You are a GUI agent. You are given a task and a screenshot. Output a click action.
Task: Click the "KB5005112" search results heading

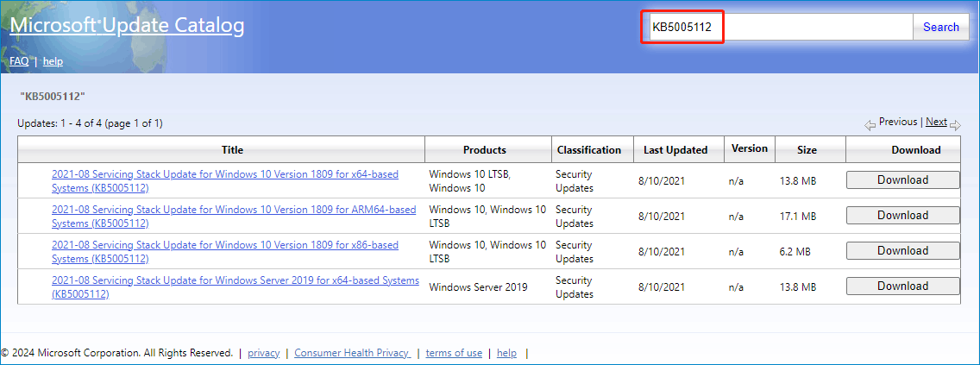(x=53, y=97)
